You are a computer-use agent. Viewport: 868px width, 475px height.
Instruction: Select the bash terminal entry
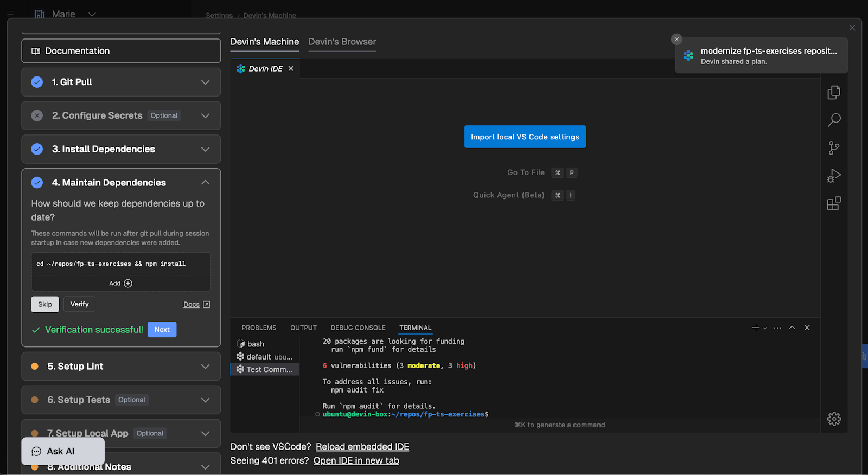point(265,344)
